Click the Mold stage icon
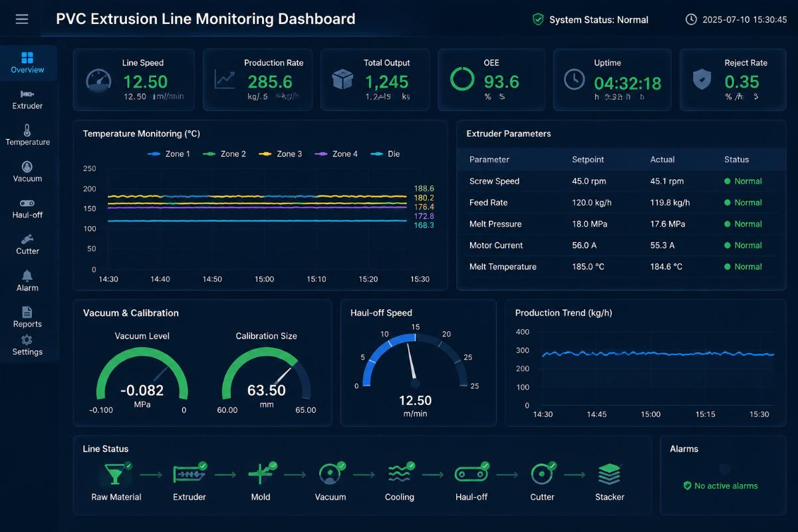798x532 pixels. [x=261, y=474]
